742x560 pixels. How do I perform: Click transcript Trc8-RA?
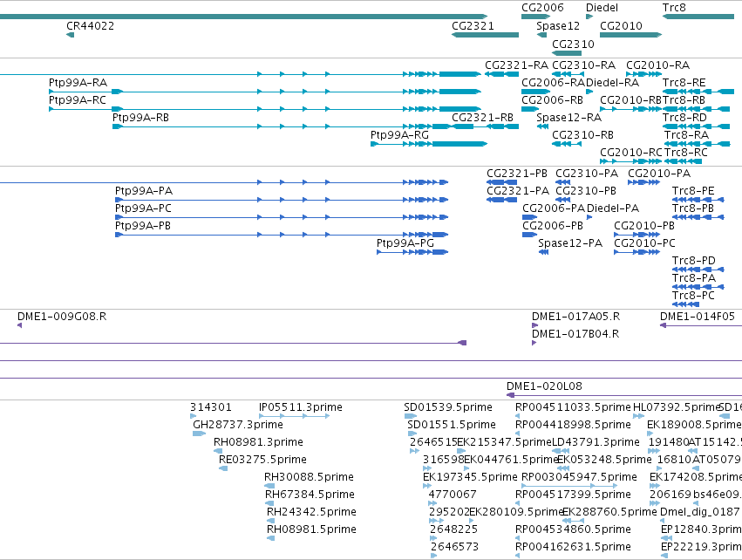(687, 135)
